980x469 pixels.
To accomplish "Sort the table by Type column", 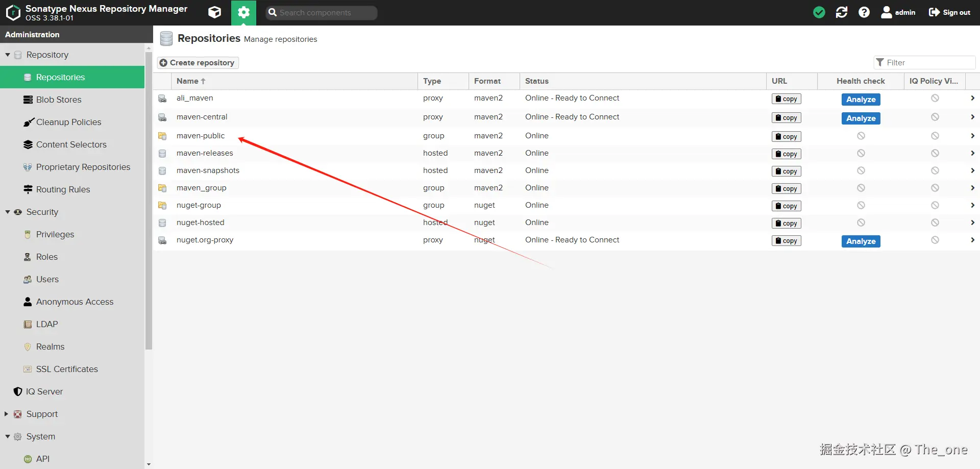I will coord(443,81).
